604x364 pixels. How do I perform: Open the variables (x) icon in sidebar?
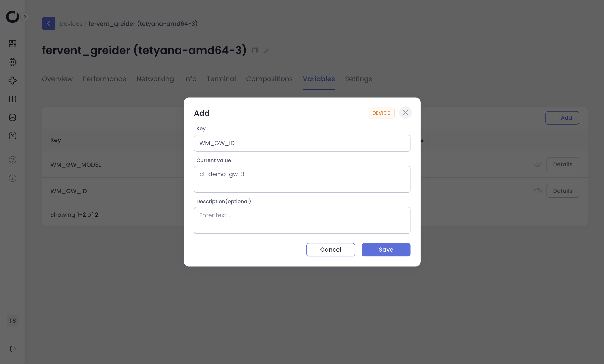pyautogui.click(x=13, y=136)
